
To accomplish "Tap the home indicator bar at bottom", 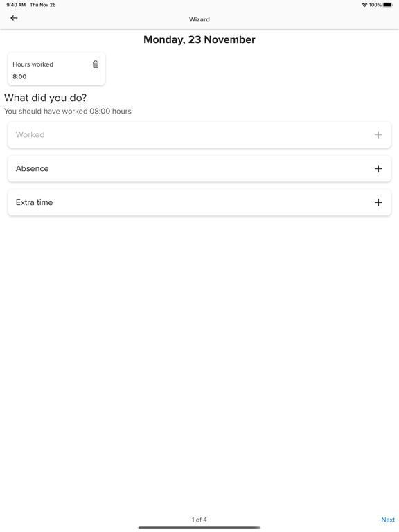I will click(x=199, y=528).
